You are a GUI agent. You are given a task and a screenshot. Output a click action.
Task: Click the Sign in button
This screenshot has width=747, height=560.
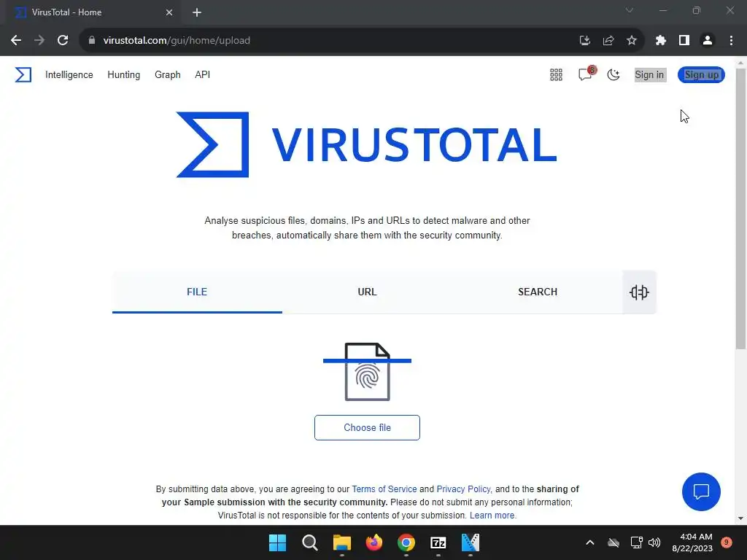coord(649,75)
